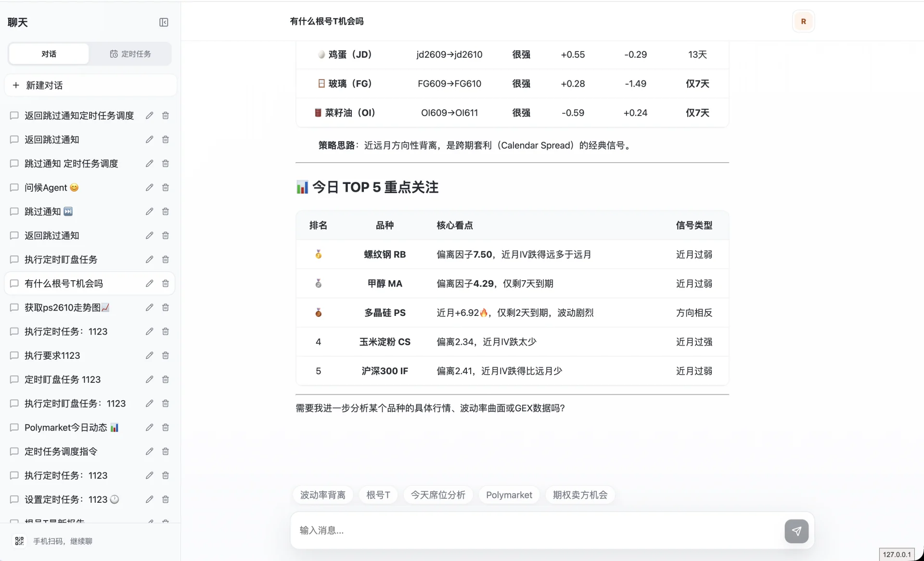Delete the 获取ps2610走势图 conversation

(166, 307)
